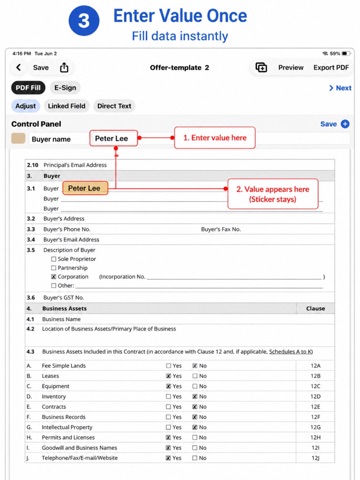Click Save in the top toolbar
This screenshot has width=360, height=480.
click(x=41, y=68)
